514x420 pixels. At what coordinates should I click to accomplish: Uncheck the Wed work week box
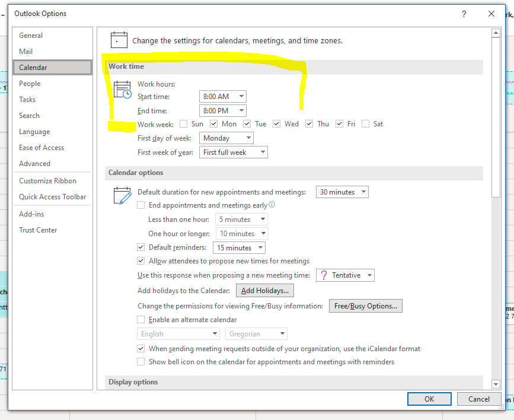[276, 124]
